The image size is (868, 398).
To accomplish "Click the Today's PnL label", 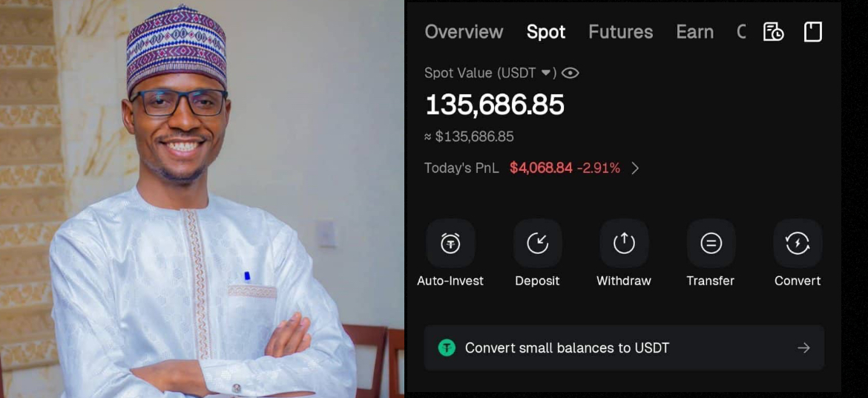I will [x=461, y=168].
